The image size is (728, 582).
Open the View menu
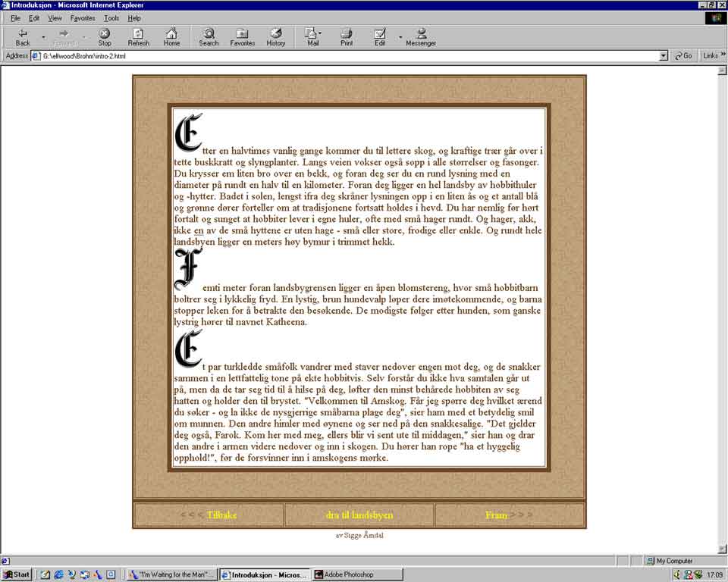coord(55,18)
